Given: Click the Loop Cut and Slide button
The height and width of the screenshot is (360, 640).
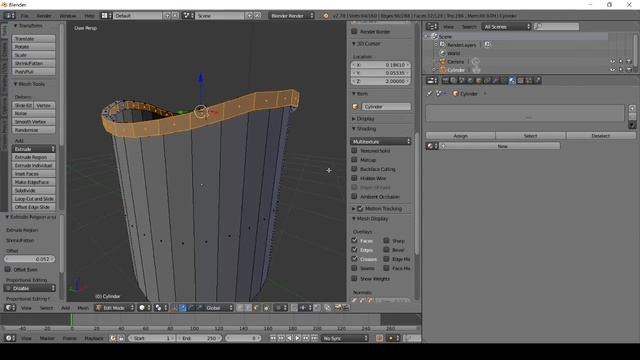Looking at the screenshot, I should (x=33, y=199).
